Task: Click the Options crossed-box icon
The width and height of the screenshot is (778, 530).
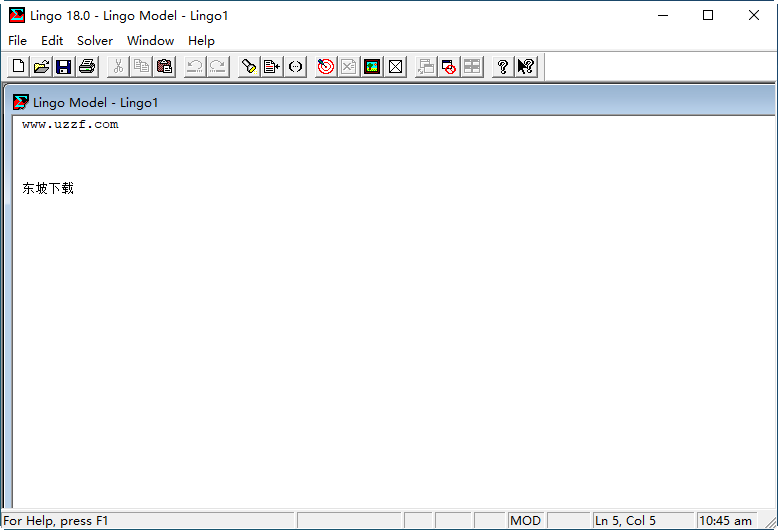Action: coord(395,66)
